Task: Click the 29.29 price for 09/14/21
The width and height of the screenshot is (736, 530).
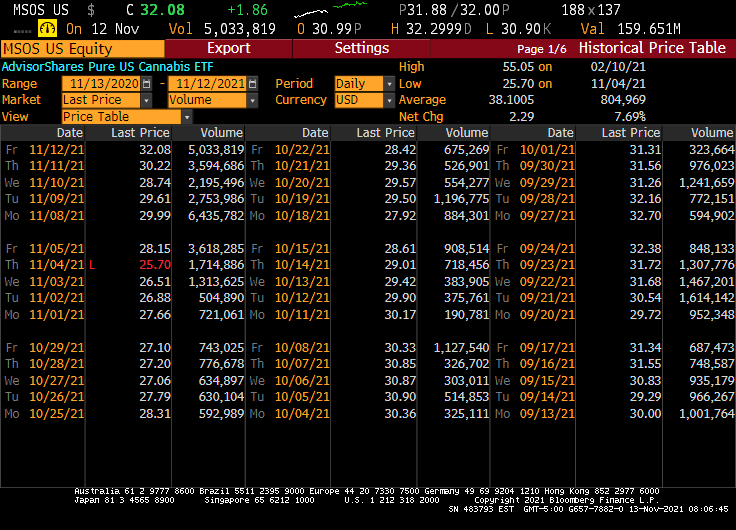Action: tap(645, 397)
